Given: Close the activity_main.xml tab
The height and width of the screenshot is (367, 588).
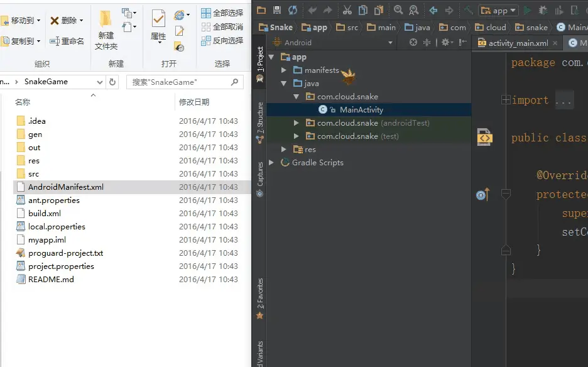Looking at the screenshot, I should 555,43.
